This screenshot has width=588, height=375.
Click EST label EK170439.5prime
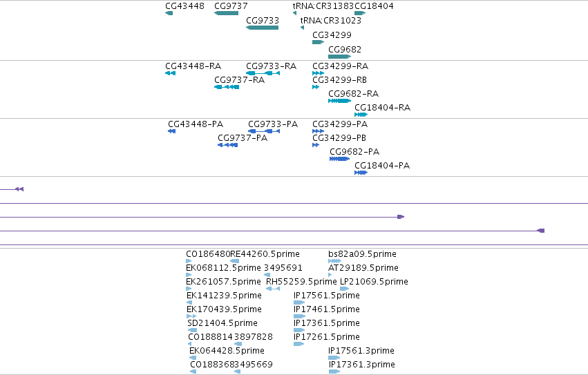225,310
